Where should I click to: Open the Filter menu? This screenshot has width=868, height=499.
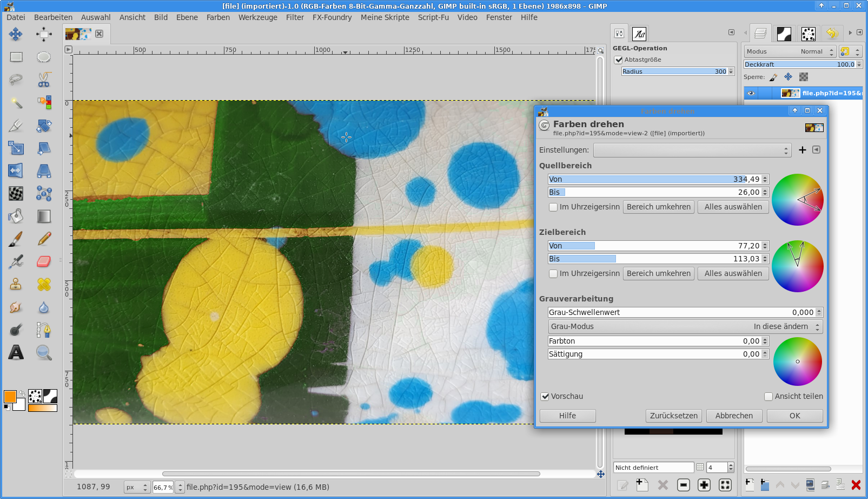pos(295,17)
